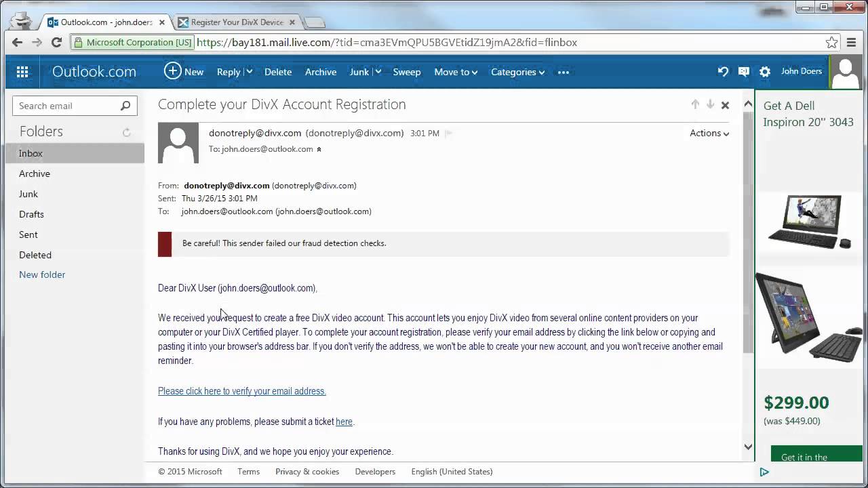Click browser Forward arrow
Viewport: 868px width, 488px height.
coord(37,42)
